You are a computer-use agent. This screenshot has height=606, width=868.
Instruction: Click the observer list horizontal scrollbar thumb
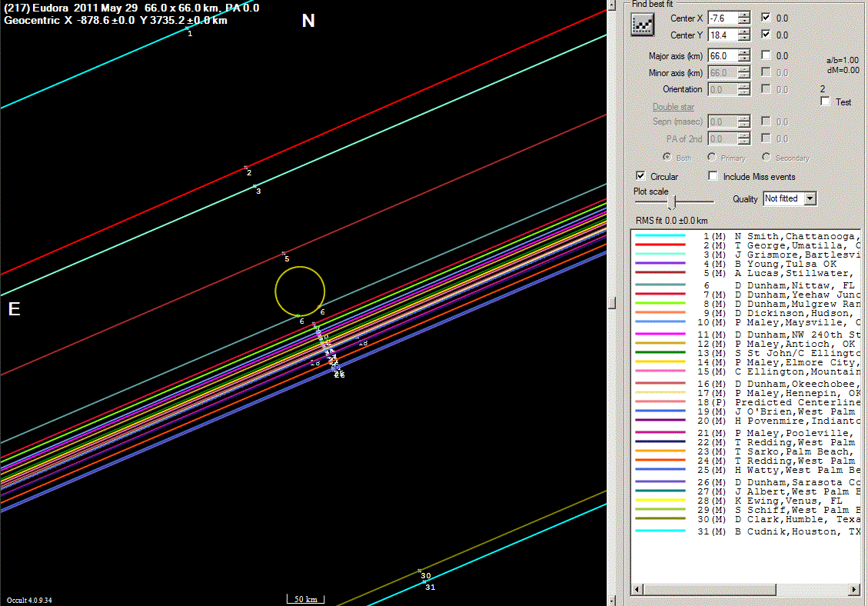(709, 589)
